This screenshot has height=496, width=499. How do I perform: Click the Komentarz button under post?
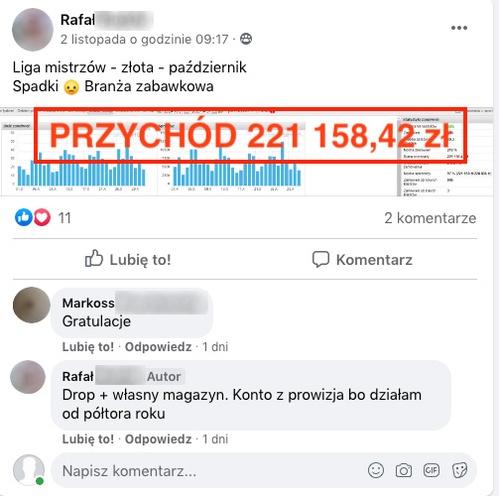[362, 259]
